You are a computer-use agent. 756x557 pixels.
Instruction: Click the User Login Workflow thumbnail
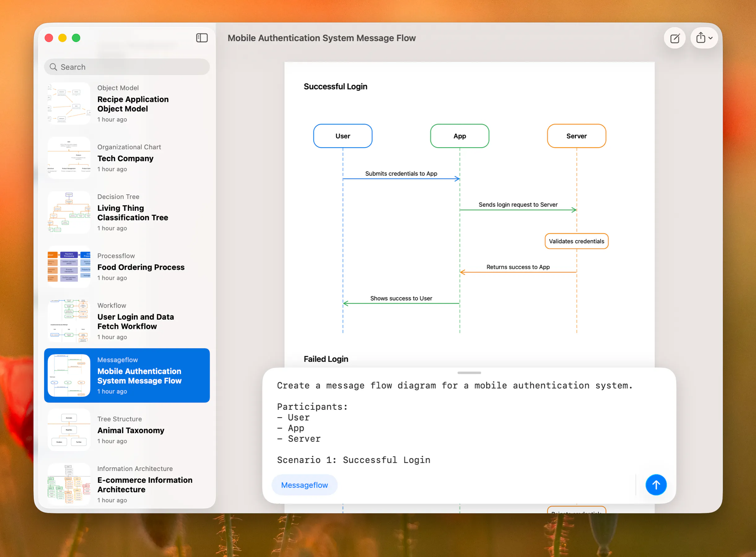(x=69, y=321)
